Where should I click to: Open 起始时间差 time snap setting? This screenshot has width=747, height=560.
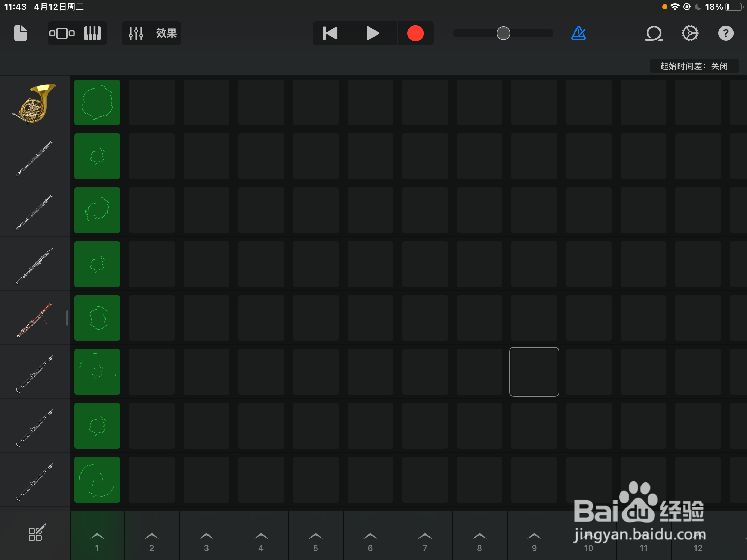(x=694, y=66)
